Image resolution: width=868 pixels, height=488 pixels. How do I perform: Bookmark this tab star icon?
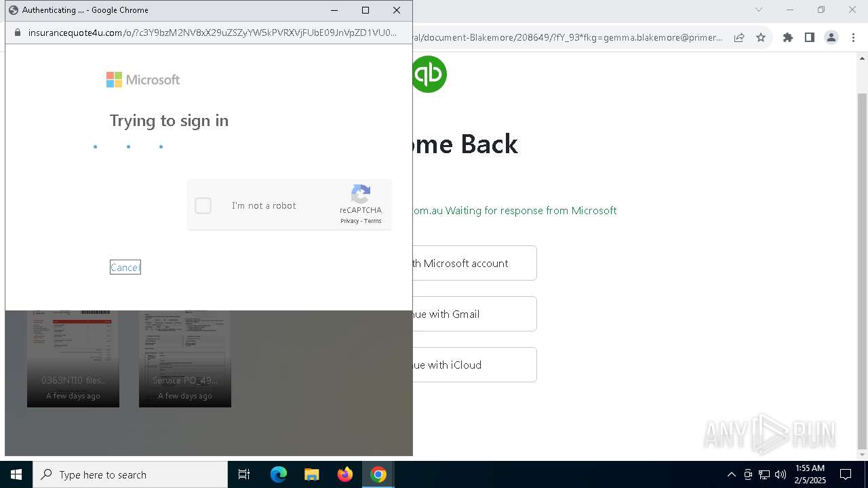click(x=761, y=37)
